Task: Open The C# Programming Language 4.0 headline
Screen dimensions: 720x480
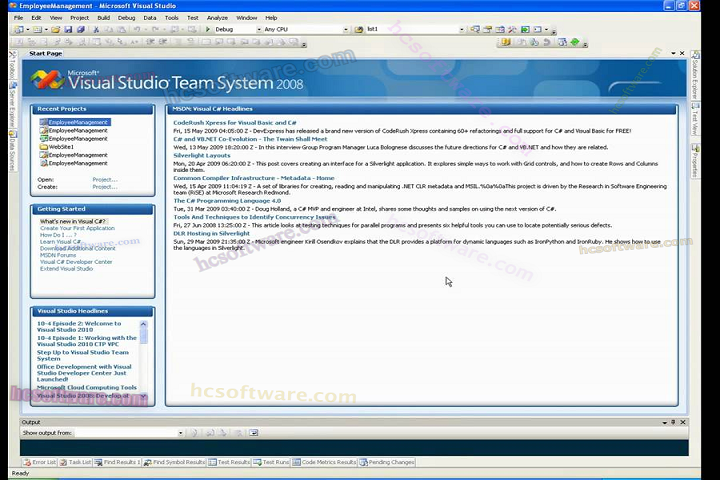Action: 227,201
